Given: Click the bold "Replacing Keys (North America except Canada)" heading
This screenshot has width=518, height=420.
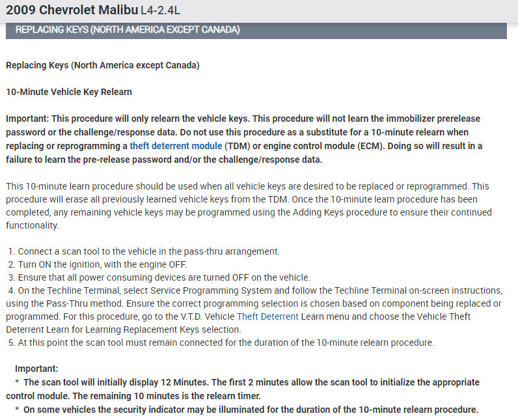Looking at the screenshot, I should pos(102,66).
